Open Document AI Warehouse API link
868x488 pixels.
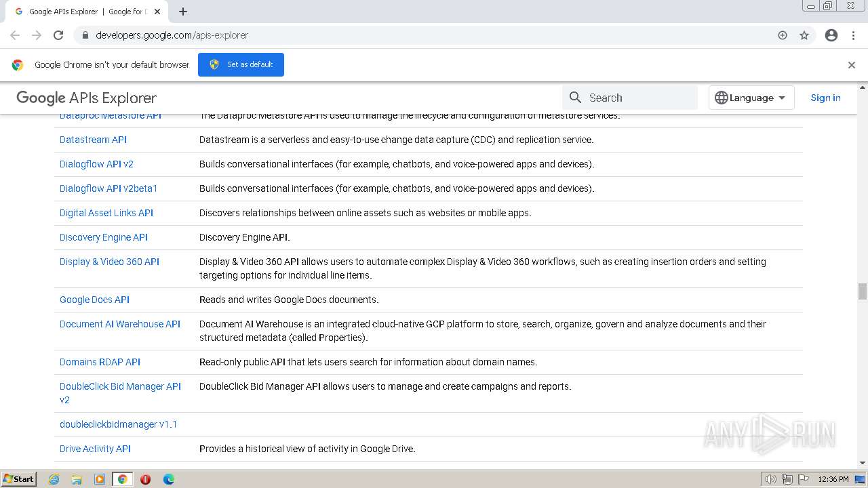point(120,324)
